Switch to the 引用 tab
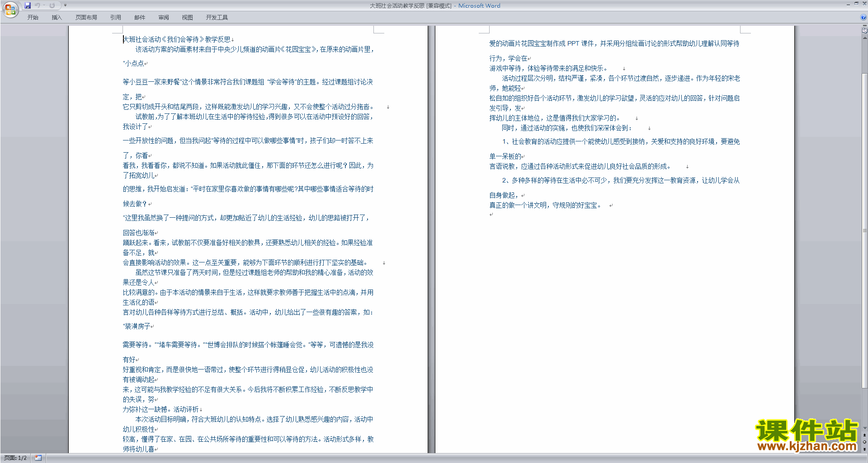The height and width of the screenshot is (463, 868). point(115,18)
